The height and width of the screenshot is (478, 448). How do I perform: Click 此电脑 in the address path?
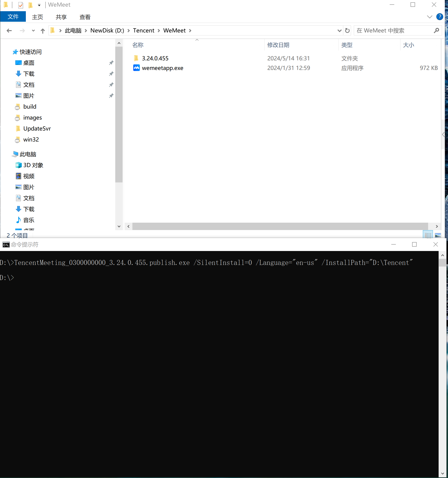(x=73, y=31)
